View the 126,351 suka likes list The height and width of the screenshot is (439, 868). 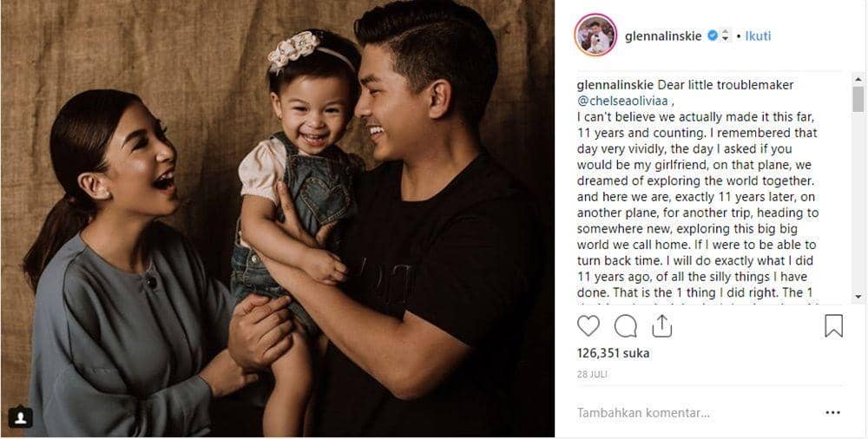click(614, 353)
